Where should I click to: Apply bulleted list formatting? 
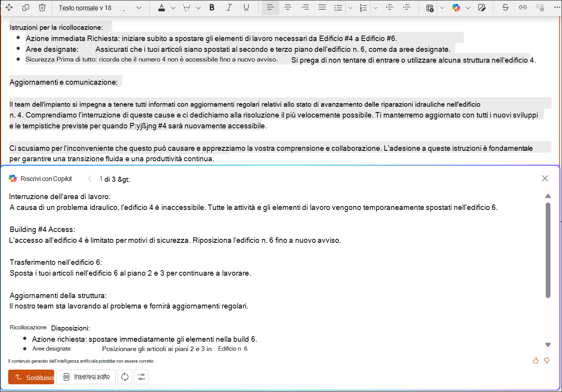coord(338,8)
